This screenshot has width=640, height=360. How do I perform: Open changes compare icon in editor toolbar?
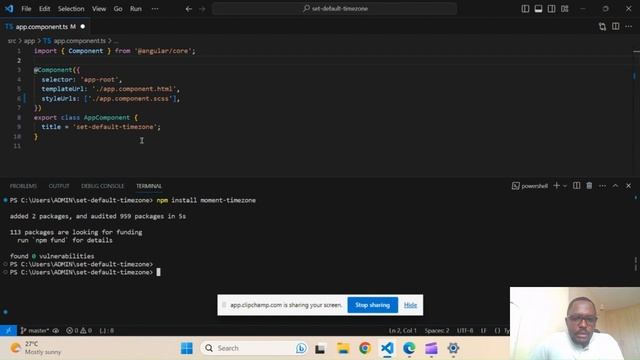coord(602,27)
